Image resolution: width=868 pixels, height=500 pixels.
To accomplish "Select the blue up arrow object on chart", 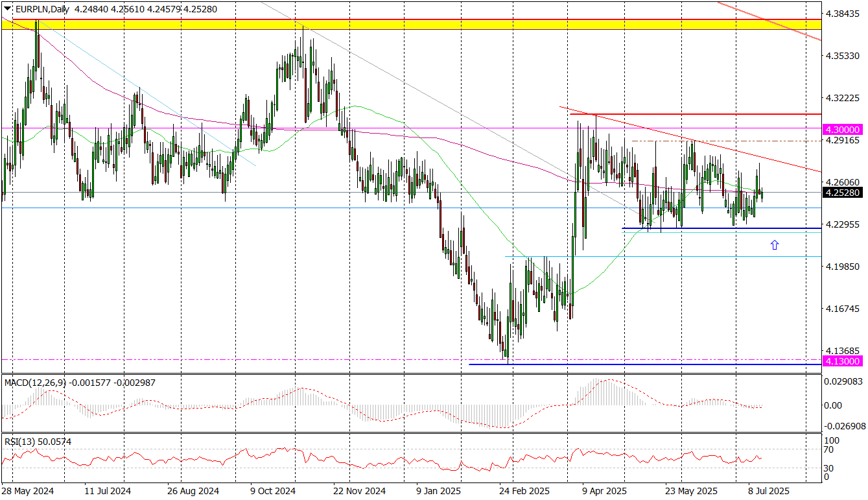I will (774, 244).
